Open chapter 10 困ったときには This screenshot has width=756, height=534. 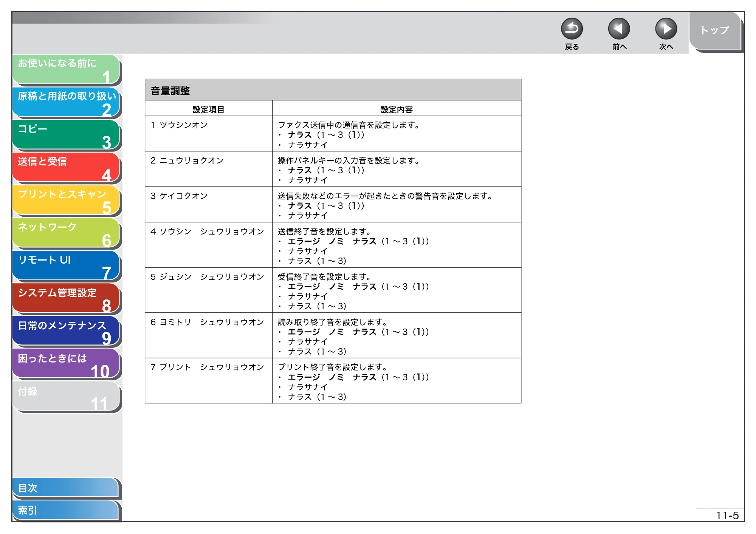66,364
